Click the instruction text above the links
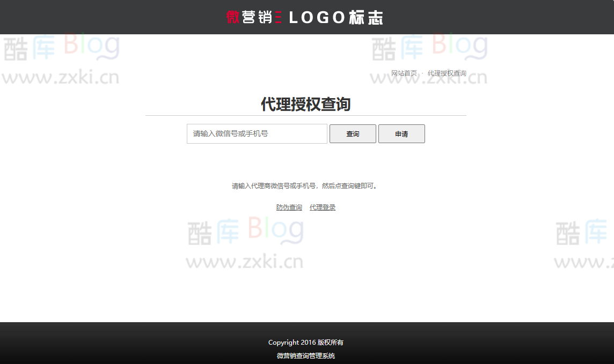 pos(305,186)
